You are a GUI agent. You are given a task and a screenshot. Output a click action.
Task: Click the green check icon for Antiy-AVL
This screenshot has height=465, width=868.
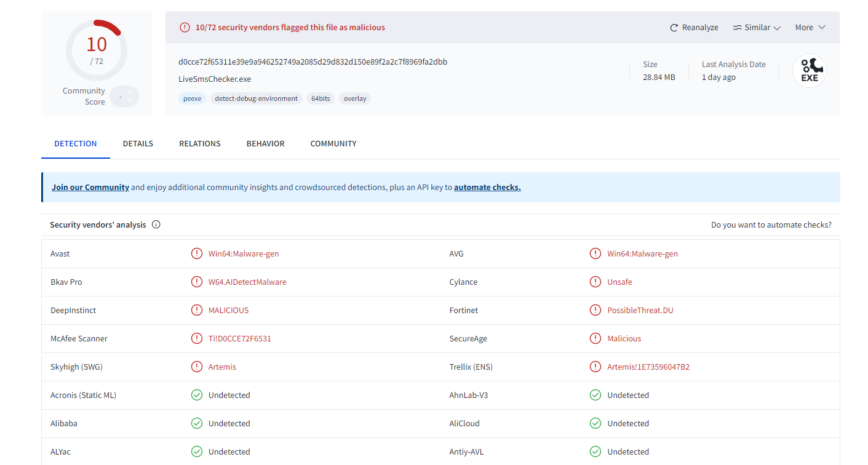click(x=595, y=451)
